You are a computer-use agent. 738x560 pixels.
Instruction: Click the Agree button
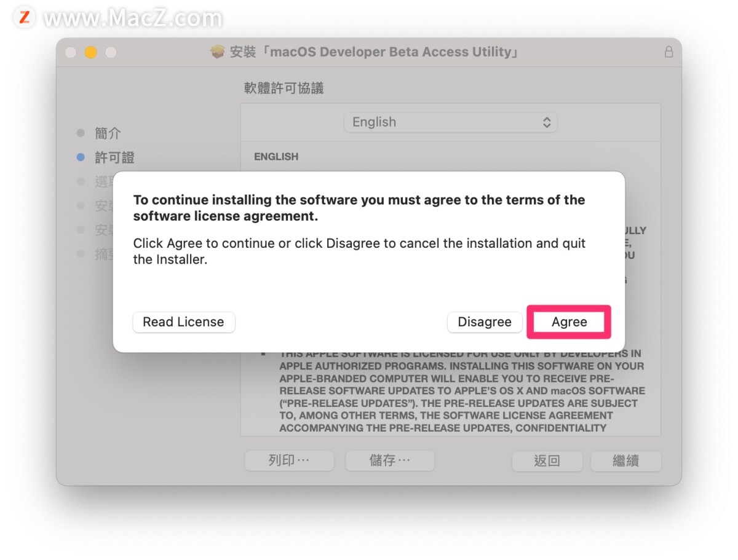click(x=569, y=322)
